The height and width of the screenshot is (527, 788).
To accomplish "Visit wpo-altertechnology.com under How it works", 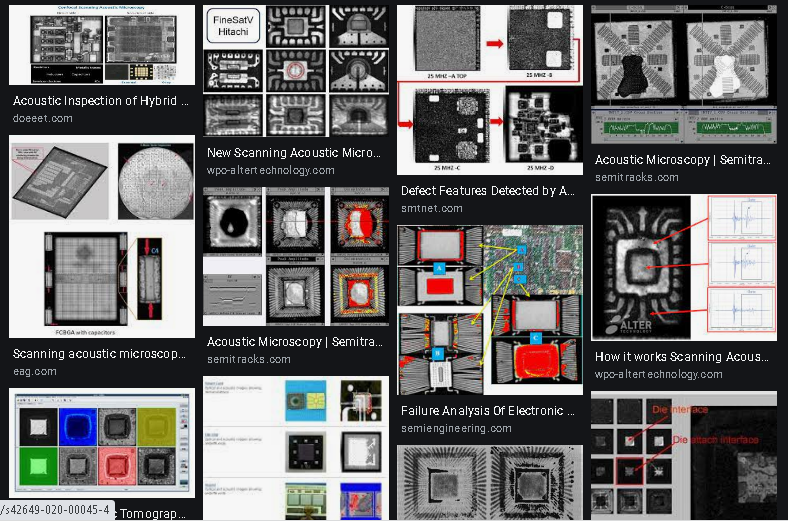I will click(658, 374).
